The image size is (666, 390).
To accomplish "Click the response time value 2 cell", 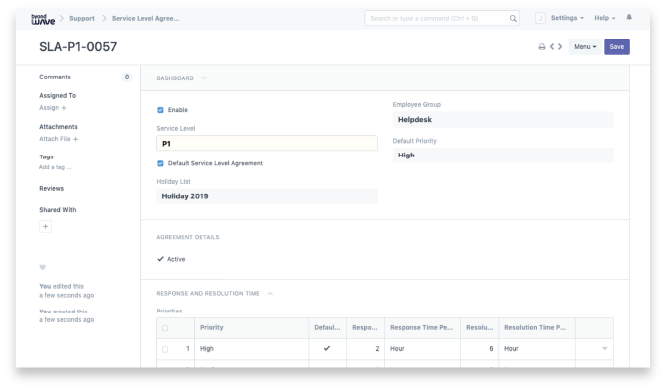I will (365, 349).
